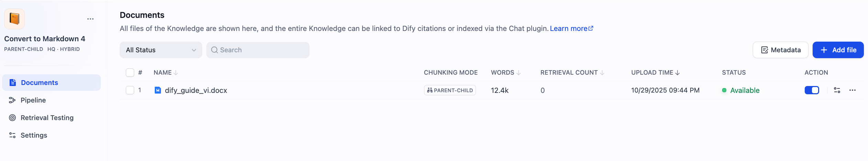Open the knowledge base three-dot menu

(90, 19)
